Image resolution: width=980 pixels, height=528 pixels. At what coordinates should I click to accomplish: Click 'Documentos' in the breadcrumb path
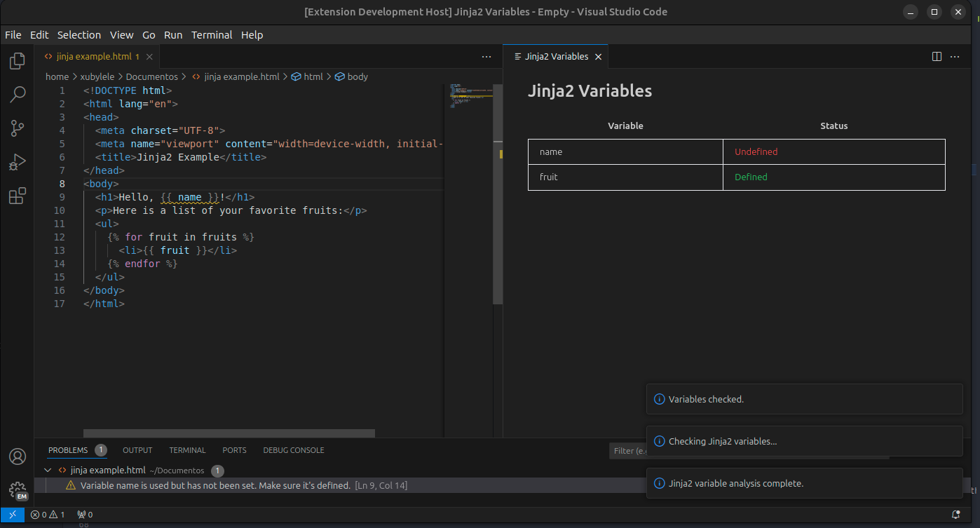tap(152, 77)
